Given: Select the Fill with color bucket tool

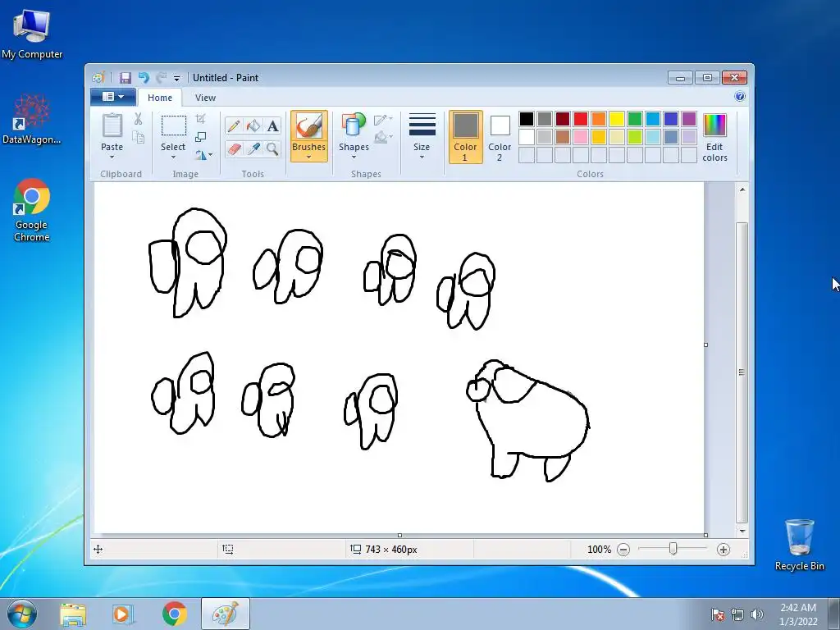Looking at the screenshot, I should 253,126.
